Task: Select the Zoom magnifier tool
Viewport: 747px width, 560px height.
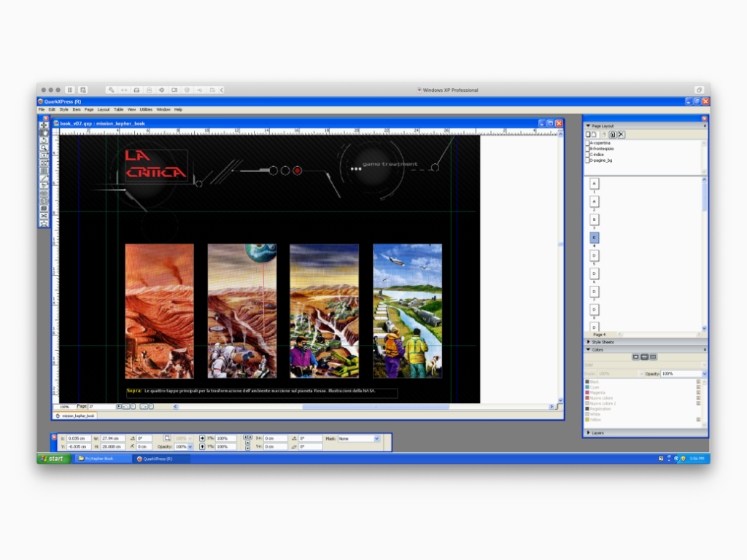Action: pos(44,148)
